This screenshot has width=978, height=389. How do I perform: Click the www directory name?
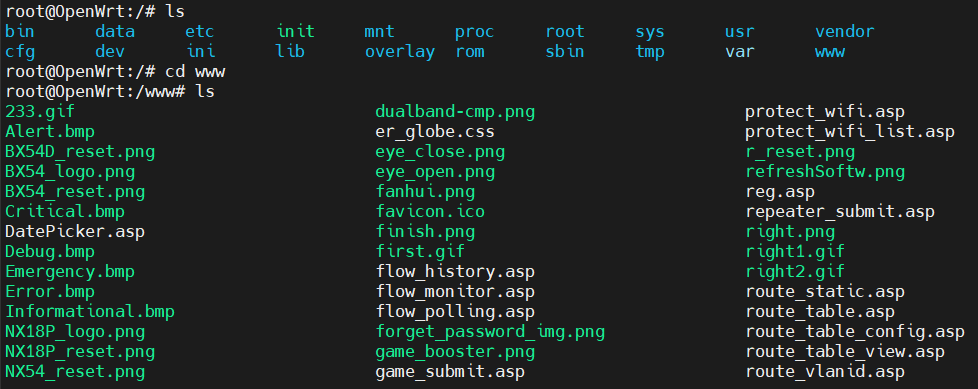[830, 52]
